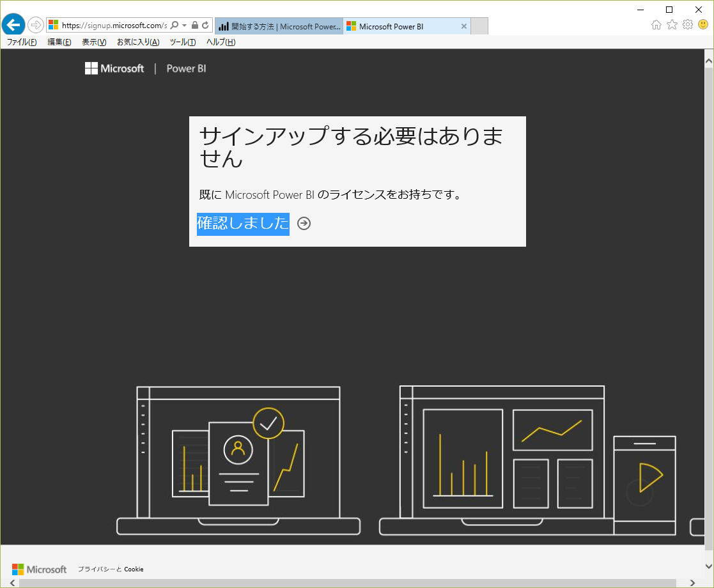
Task: Click the 確認しました link
Action: point(243,224)
